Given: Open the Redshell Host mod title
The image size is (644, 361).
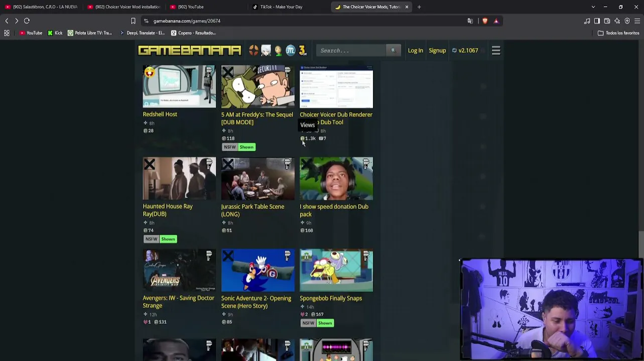Looking at the screenshot, I should [x=160, y=114].
